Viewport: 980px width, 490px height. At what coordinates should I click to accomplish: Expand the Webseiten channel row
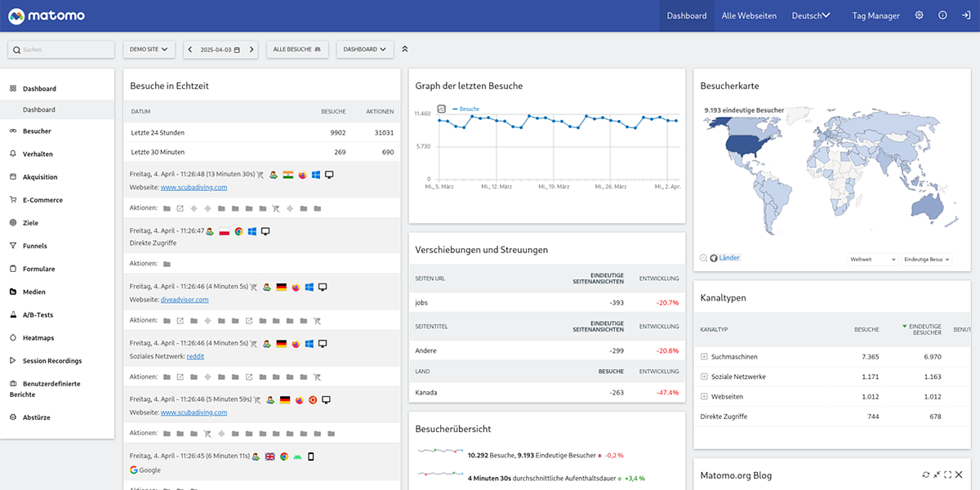704,396
